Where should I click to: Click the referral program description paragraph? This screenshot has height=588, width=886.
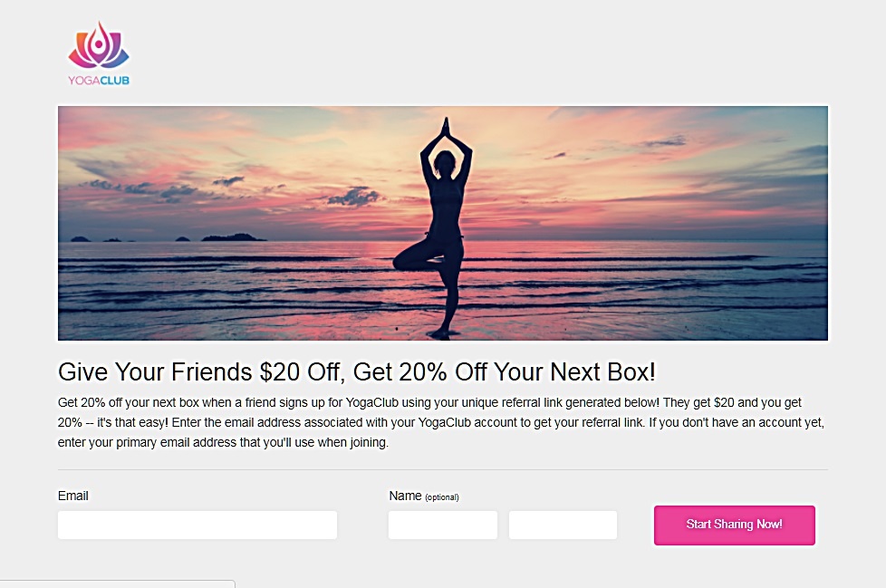(x=441, y=421)
